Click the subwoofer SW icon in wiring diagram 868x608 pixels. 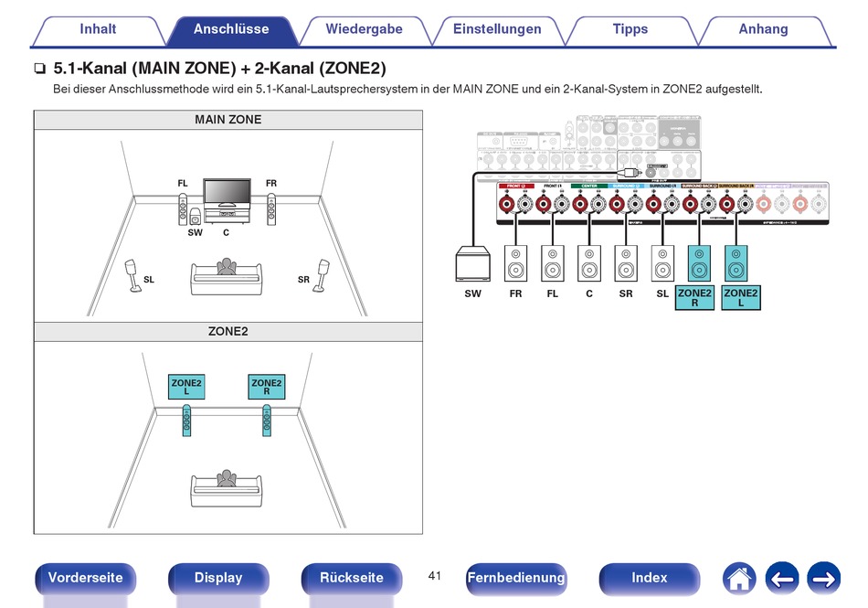pyautogui.click(x=471, y=263)
